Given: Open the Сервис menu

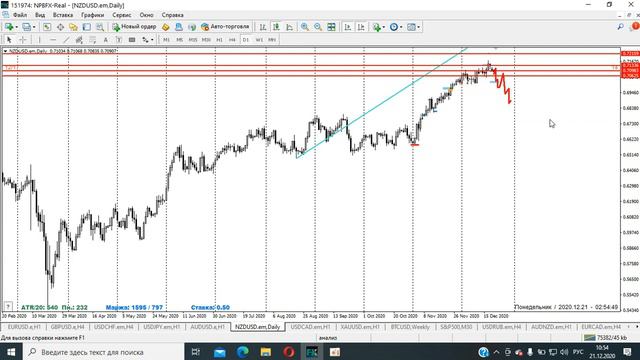Looking at the screenshot, I should pos(122,15).
